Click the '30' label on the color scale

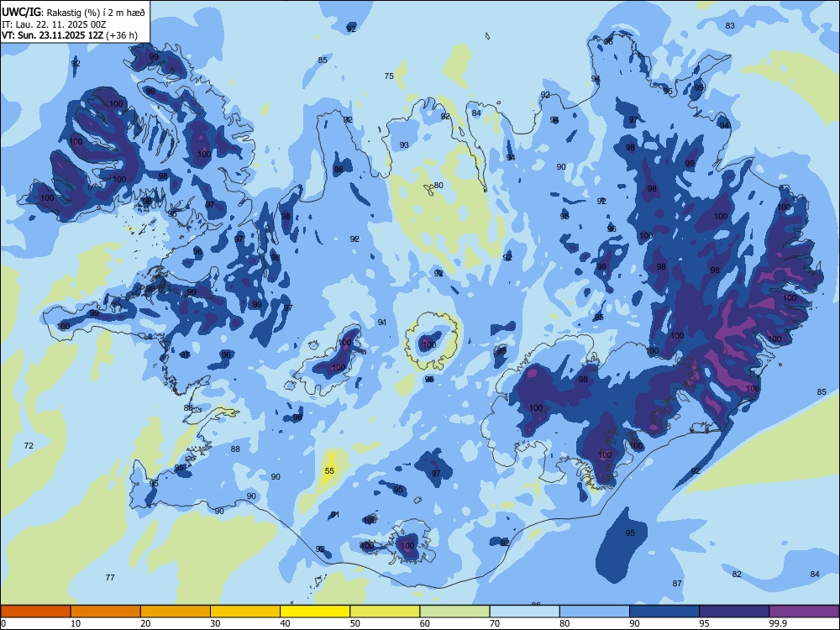[215, 623]
